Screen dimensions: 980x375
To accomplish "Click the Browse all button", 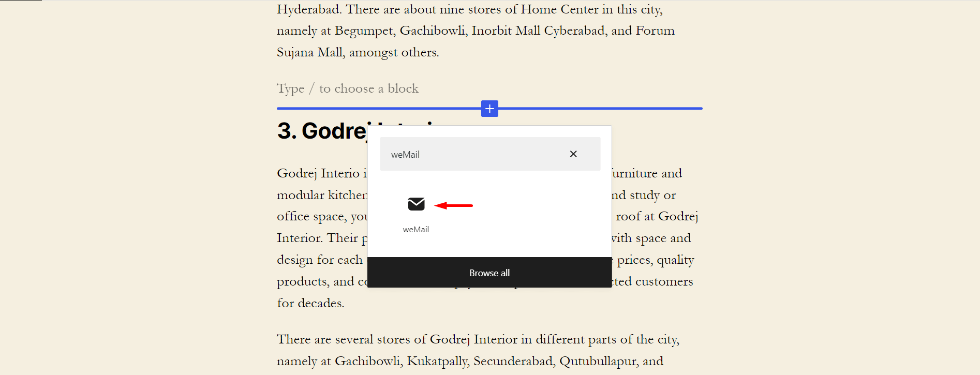I will (x=489, y=273).
